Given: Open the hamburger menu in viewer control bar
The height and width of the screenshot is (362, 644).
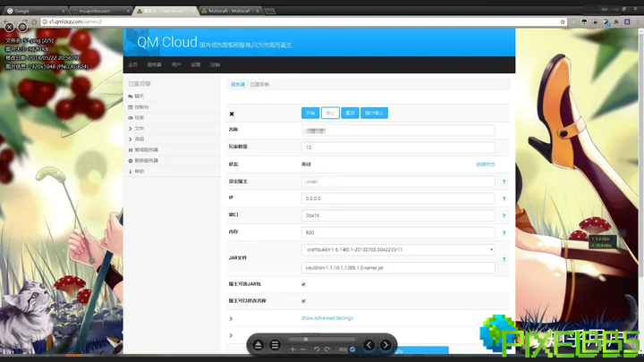Looking at the screenshot, I should tap(275, 345).
